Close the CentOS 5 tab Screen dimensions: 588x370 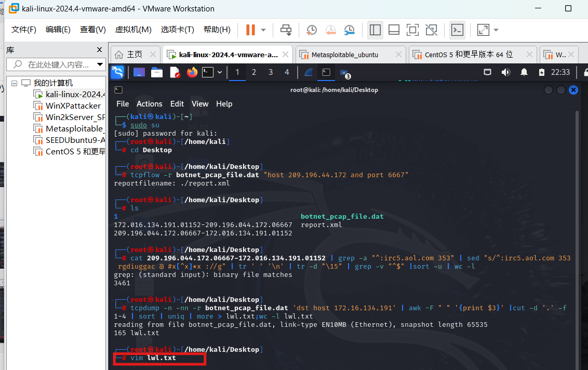point(529,55)
